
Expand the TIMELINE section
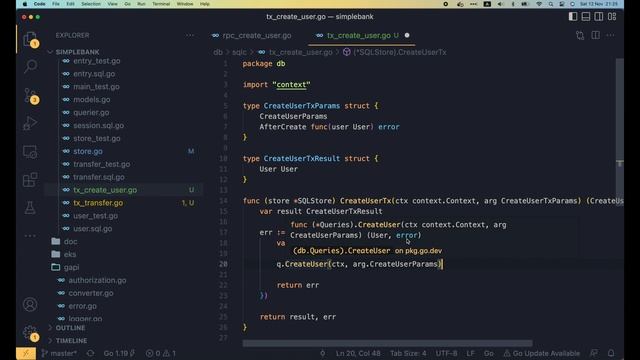[x=71, y=340]
